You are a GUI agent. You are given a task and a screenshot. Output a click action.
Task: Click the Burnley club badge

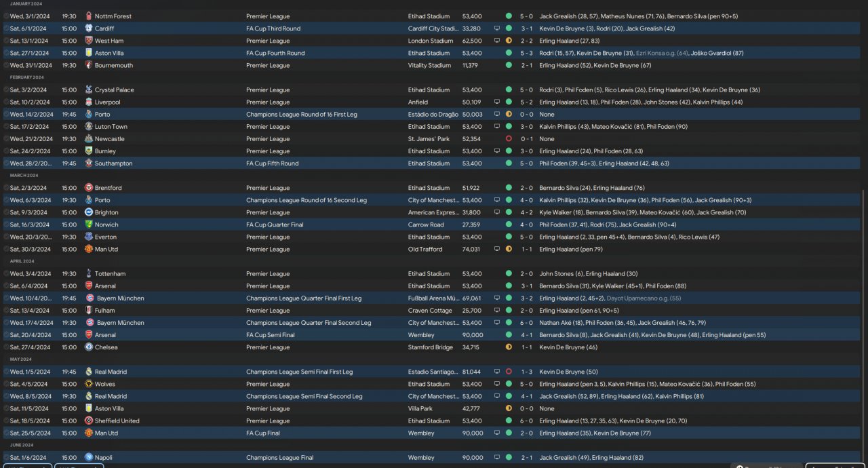pos(89,151)
